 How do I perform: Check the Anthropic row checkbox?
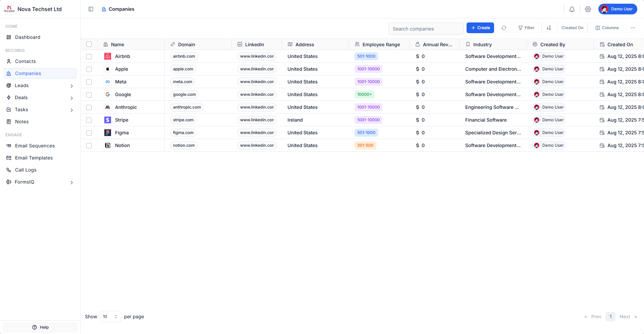89,108
